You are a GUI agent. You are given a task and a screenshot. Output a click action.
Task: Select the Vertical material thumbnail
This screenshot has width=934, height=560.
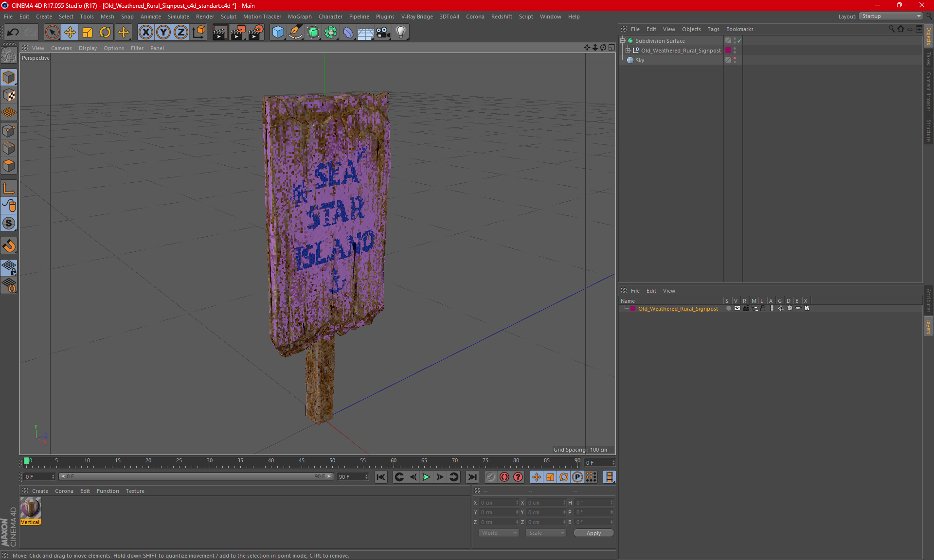click(31, 508)
